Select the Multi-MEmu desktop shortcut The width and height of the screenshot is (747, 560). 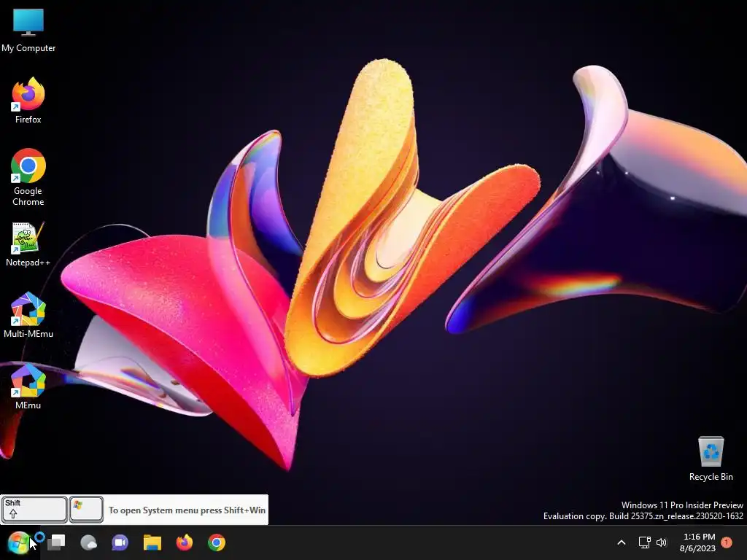(x=28, y=315)
